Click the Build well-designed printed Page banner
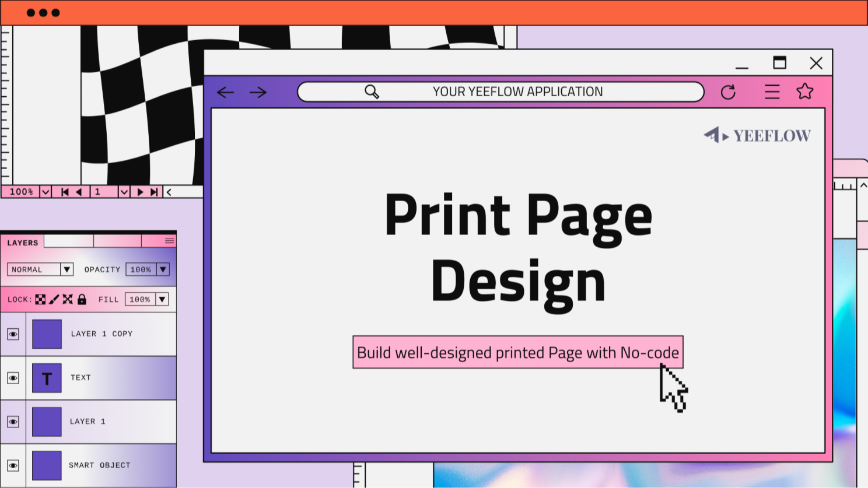 (x=518, y=352)
